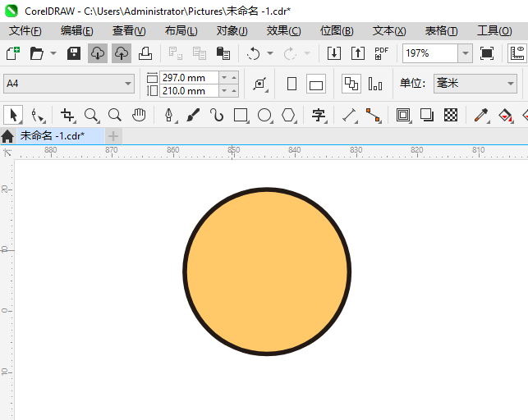Open the 文件(F) menu
The height and width of the screenshot is (420, 528).
pos(25,31)
